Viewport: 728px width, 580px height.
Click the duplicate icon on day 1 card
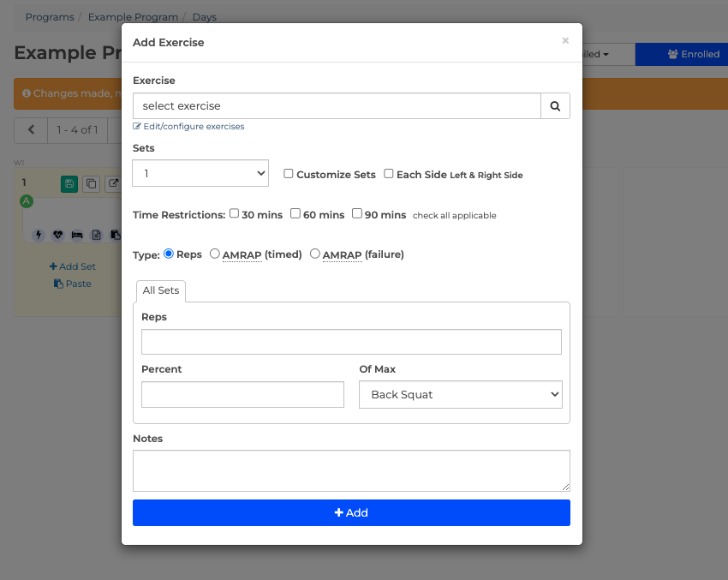pyautogui.click(x=91, y=184)
